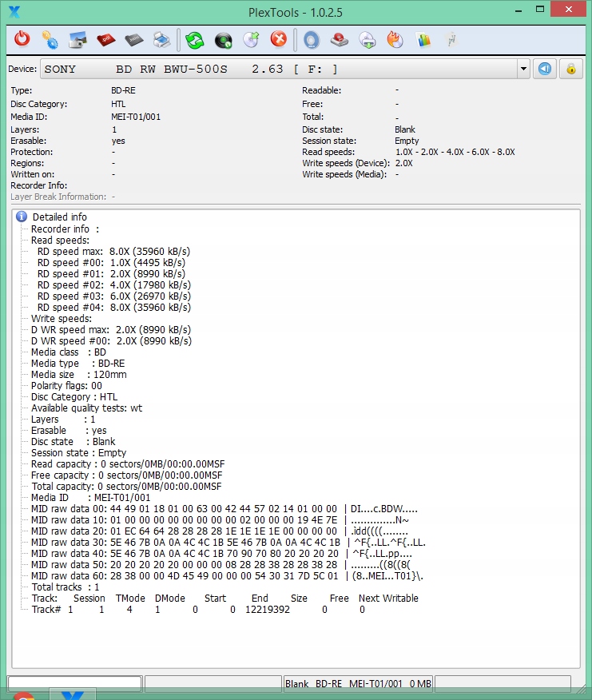Image resolution: width=592 pixels, height=700 pixels.
Task: Click the red book toolbar icon
Action: coord(105,39)
